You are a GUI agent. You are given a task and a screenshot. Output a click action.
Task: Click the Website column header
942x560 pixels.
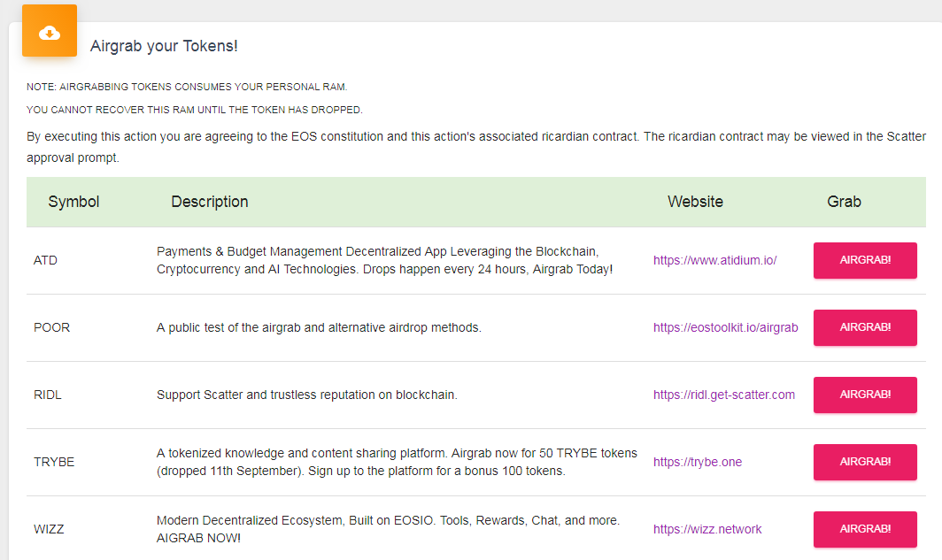695,202
